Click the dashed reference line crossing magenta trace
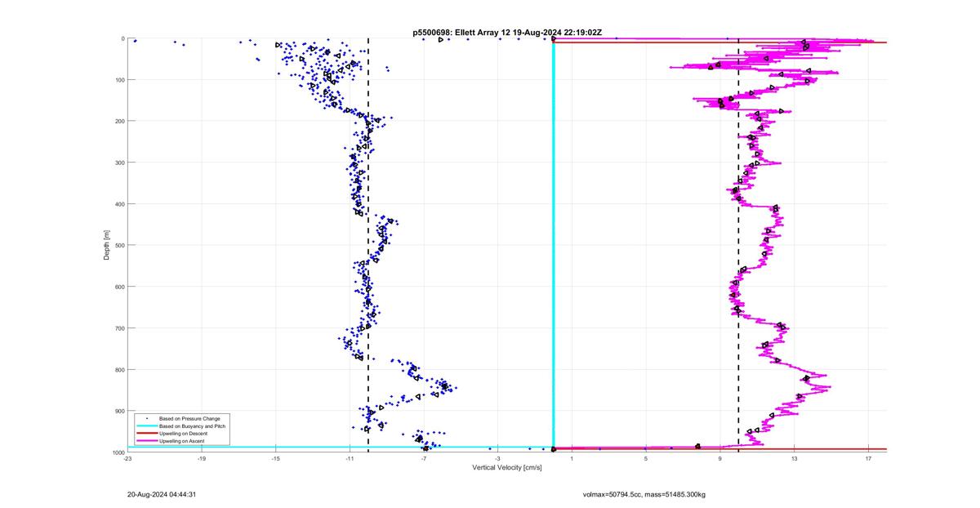The width and height of the screenshot is (980, 508). click(x=738, y=245)
